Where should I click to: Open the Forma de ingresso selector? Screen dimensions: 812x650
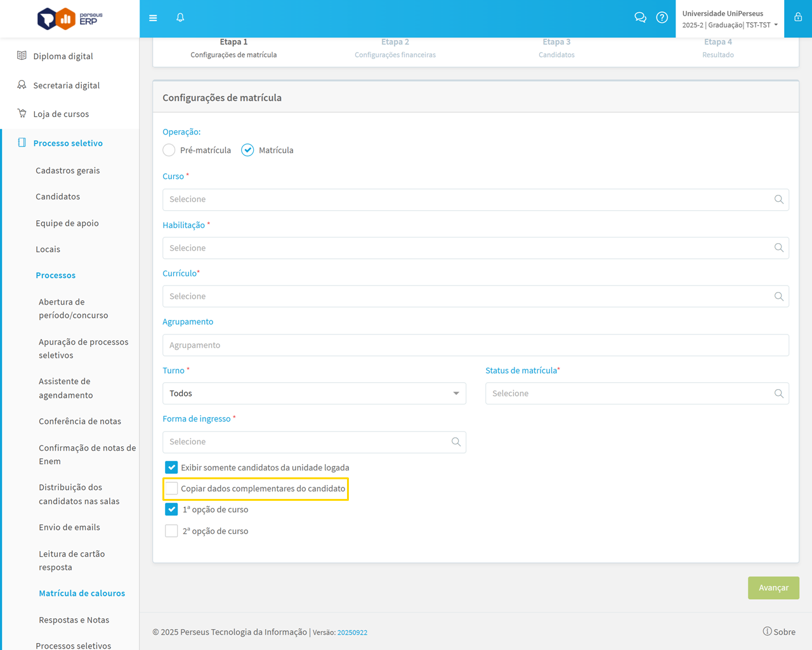tap(314, 442)
